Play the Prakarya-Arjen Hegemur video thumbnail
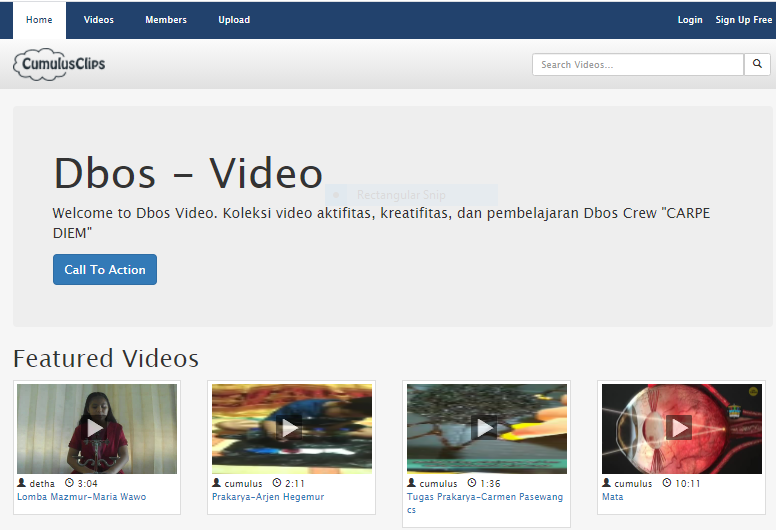776x530 pixels. pyautogui.click(x=291, y=428)
